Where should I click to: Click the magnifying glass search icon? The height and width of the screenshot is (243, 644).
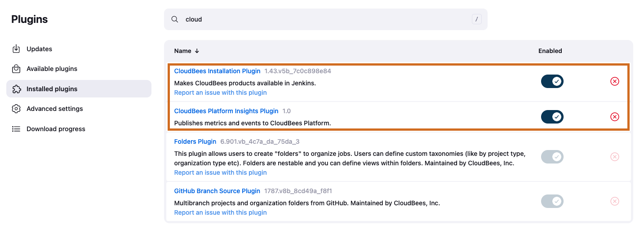(x=175, y=19)
